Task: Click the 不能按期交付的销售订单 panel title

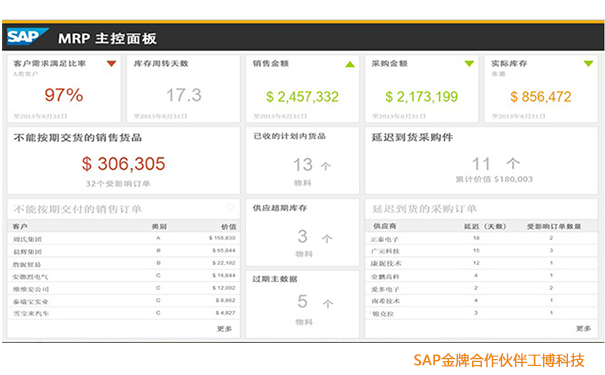Action: coord(78,209)
